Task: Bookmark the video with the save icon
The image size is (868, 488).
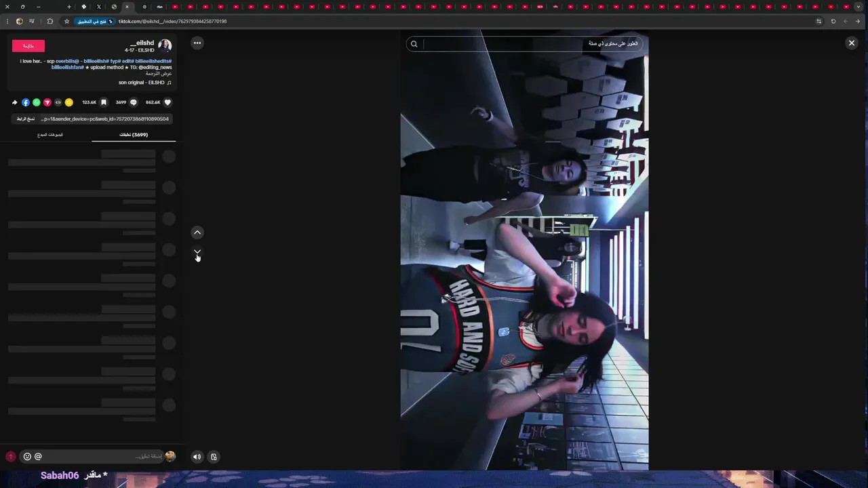Action: (103, 102)
